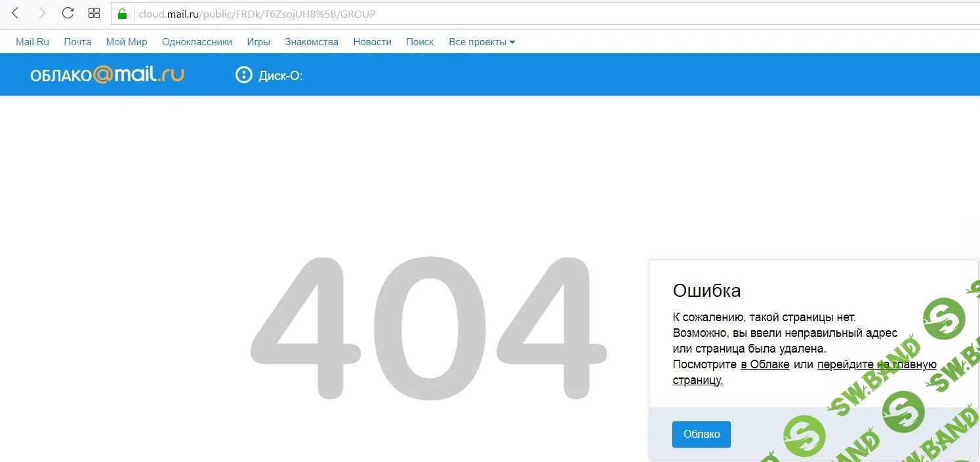Click Поиск in the navigation bar
Image resolution: width=980 pixels, height=462 pixels.
pyautogui.click(x=420, y=42)
